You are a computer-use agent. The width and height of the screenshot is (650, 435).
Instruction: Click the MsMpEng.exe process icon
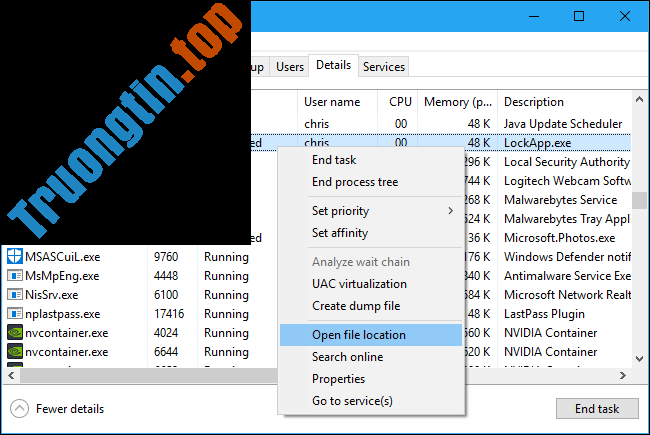click(15, 275)
